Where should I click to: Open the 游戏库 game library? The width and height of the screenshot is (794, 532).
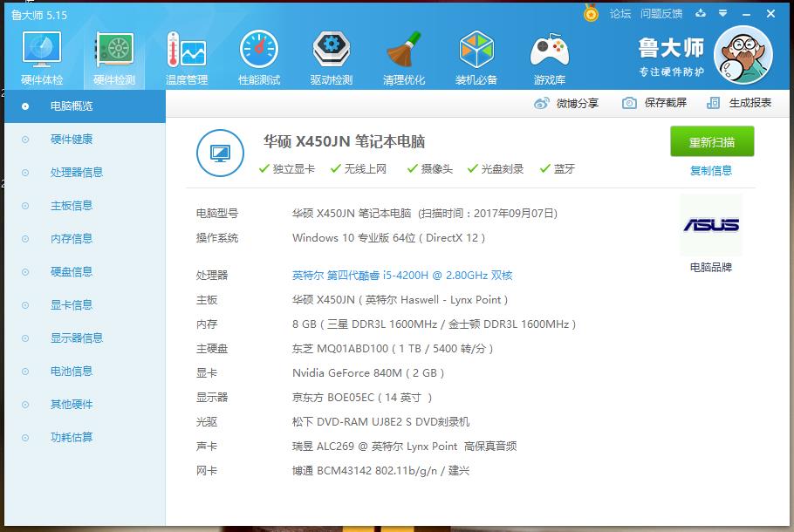click(549, 55)
